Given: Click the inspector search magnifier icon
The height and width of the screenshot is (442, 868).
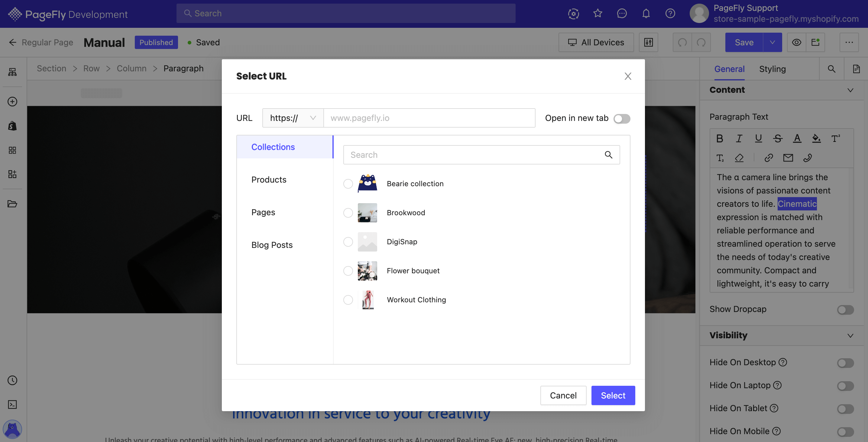Looking at the screenshot, I should tap(832, 69).
